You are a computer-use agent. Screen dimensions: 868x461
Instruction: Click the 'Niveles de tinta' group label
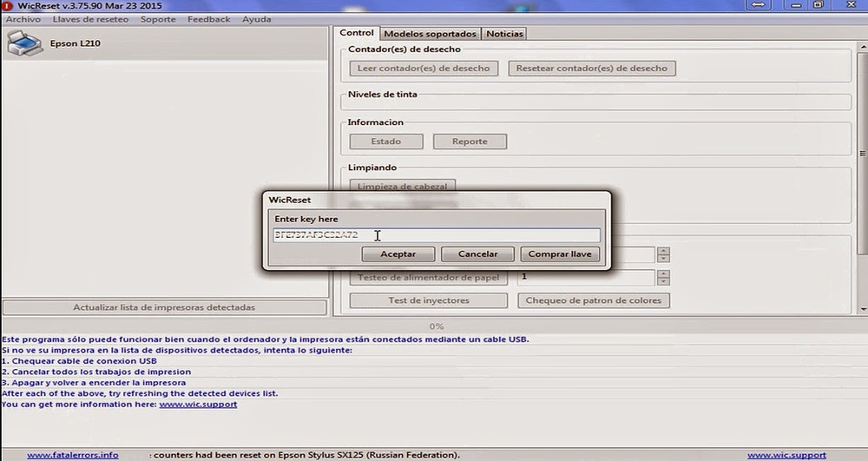(383, 94)
